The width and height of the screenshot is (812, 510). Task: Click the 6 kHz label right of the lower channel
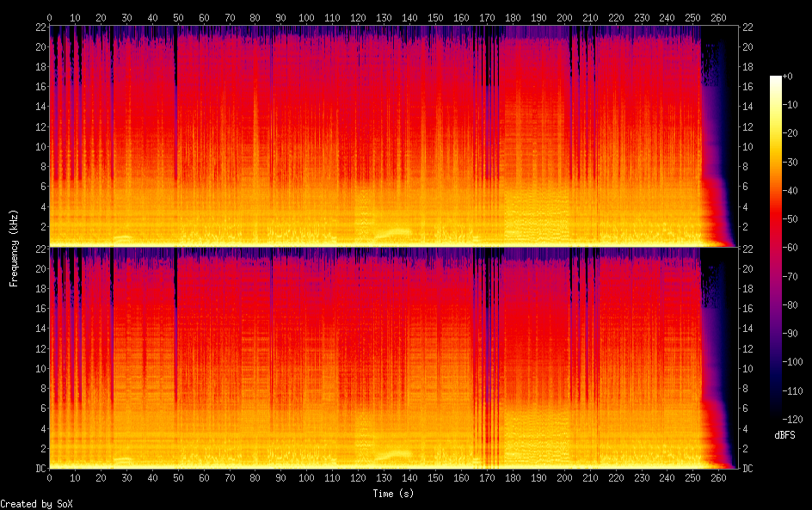tap(747, 409)
